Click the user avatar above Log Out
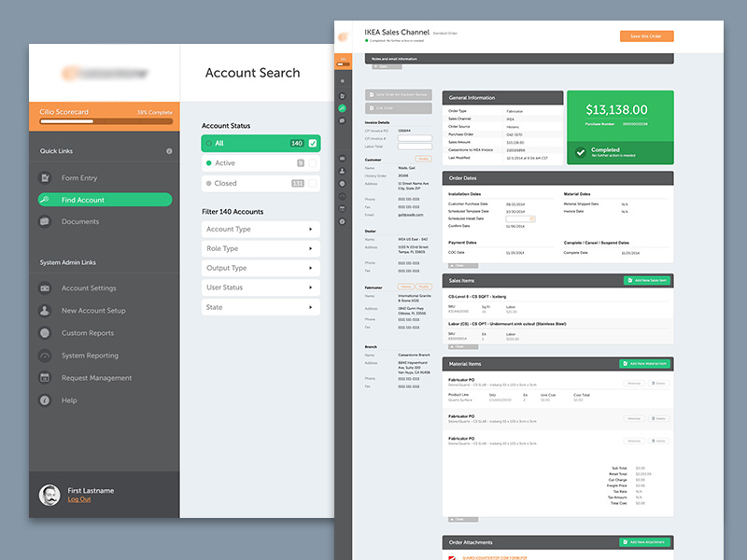The height and width of the screenshot is (560, 747). (x=49, y=495)
